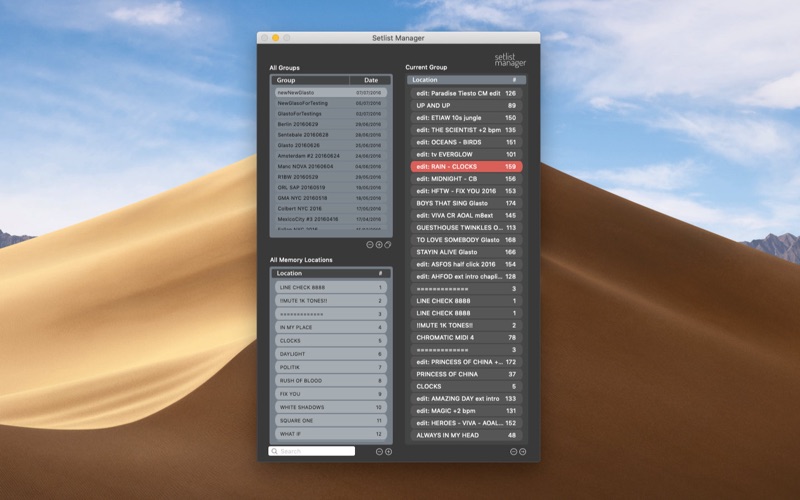Select 'edit: AMAZING DAY ext intro' row
Screen dimensions: 800x500
pos(466,399)
